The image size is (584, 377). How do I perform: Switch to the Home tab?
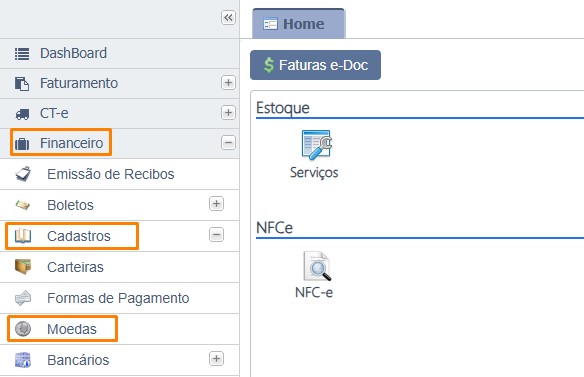pos(298,24)
